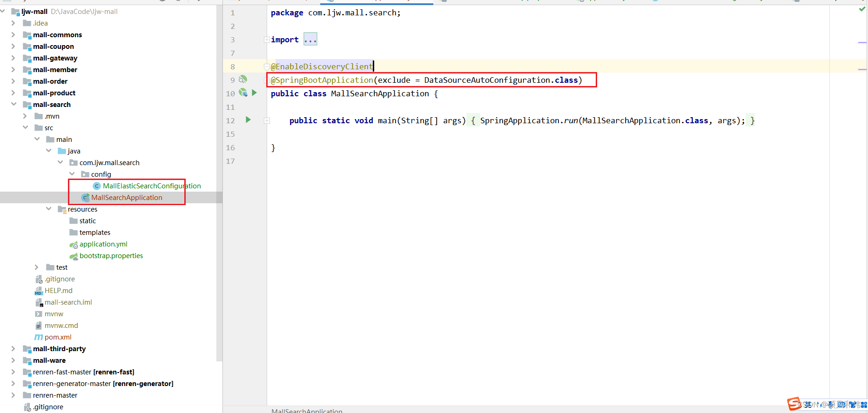Select MallSearchApplication in the project tree
The width and height of the screenshot is (868, 413).
point(127,198)
